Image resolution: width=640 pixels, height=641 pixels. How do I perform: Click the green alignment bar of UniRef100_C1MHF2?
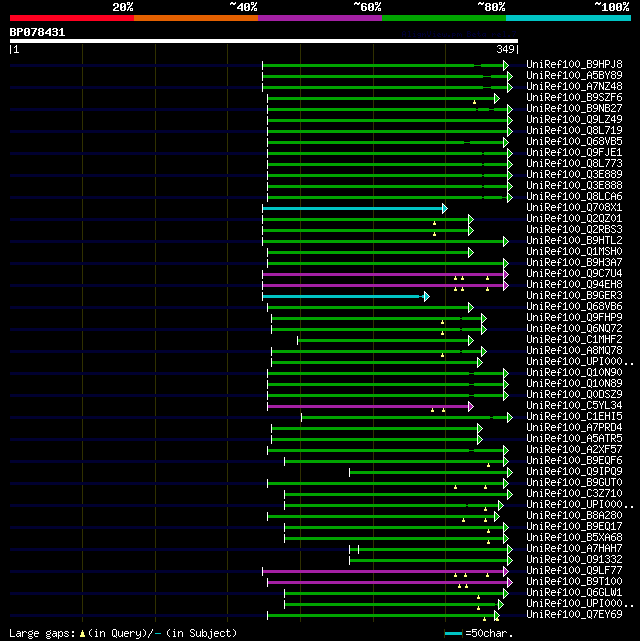[x=383, y=340]
